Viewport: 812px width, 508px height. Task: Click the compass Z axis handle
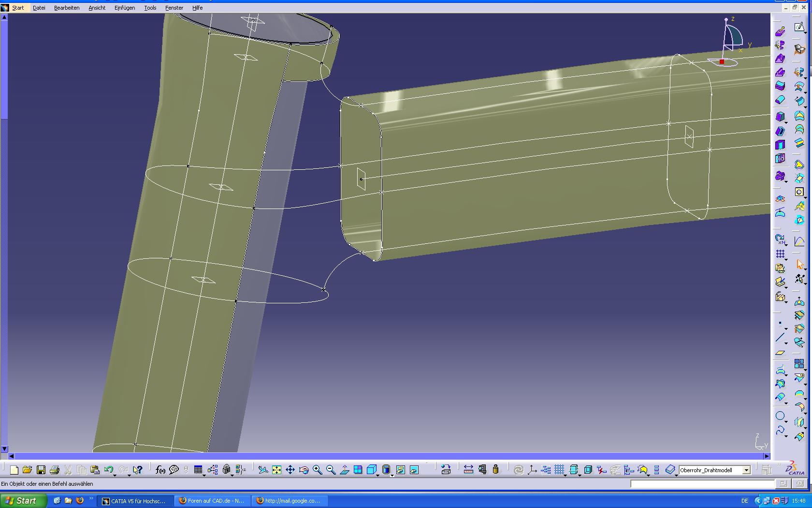click(x=726, y=19)
